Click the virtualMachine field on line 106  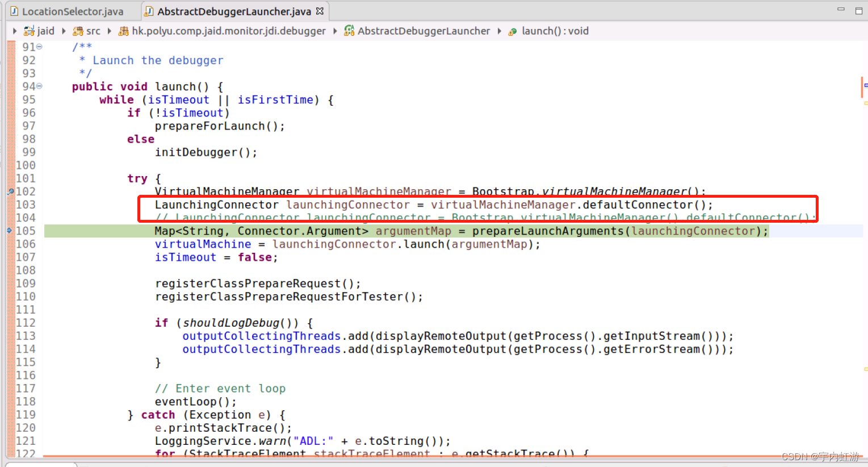pos(203,244)
